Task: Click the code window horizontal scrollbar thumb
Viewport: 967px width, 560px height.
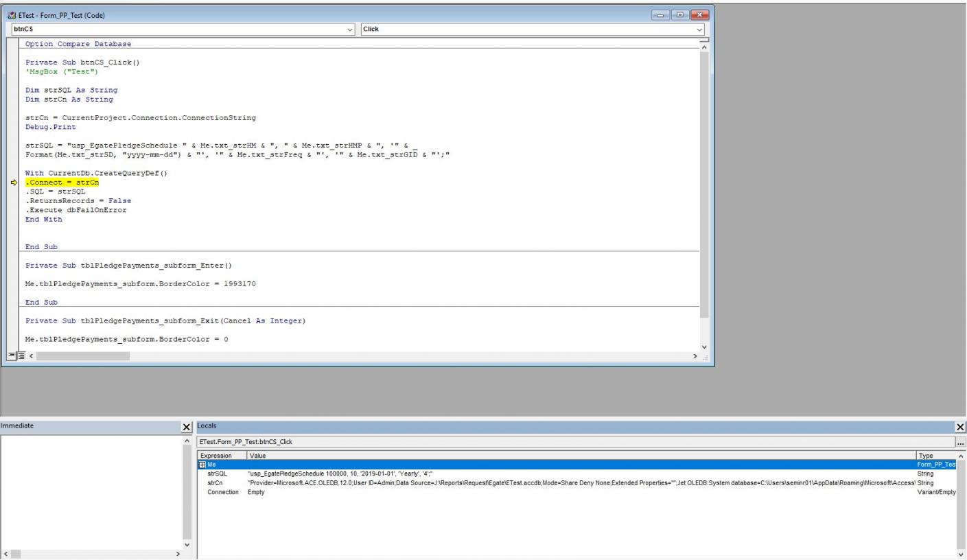Action: click(x=83, y=356)
